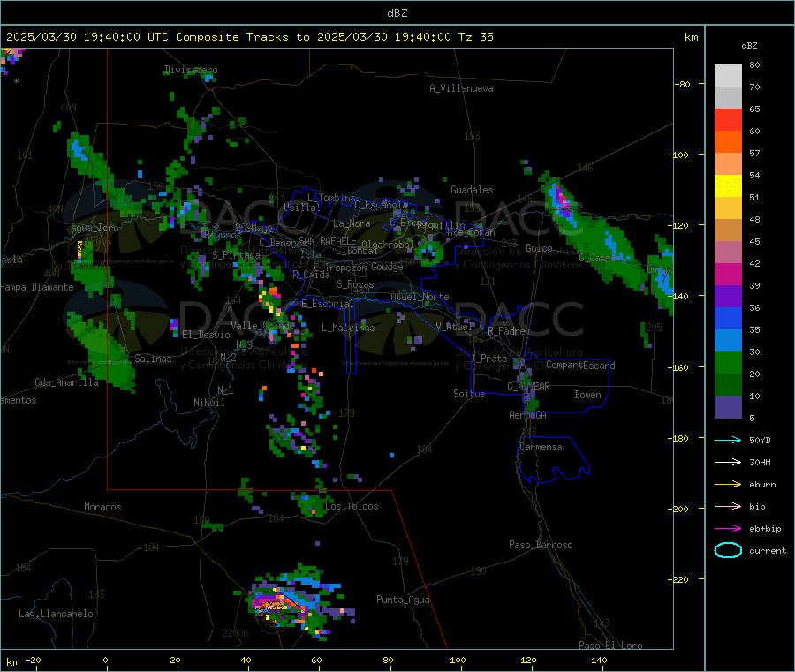
Task: Click the Goudge map label
Action: pos(388,267)
